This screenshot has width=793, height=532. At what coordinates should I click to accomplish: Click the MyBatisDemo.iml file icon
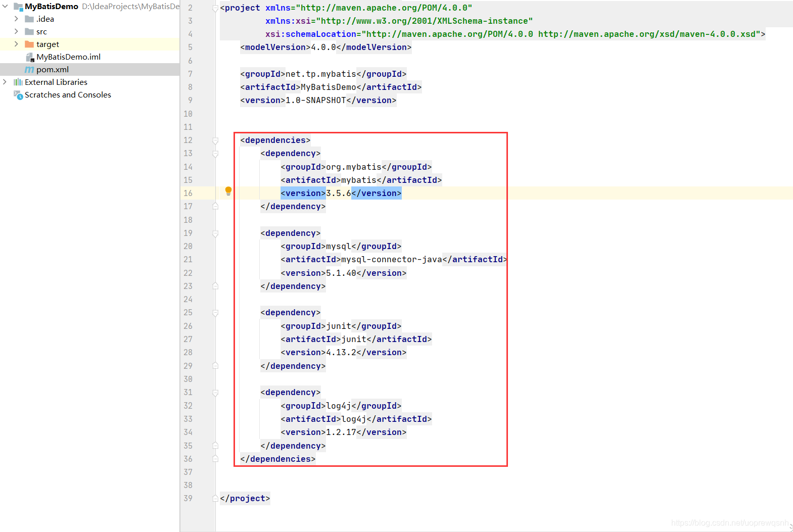point(30,57)
